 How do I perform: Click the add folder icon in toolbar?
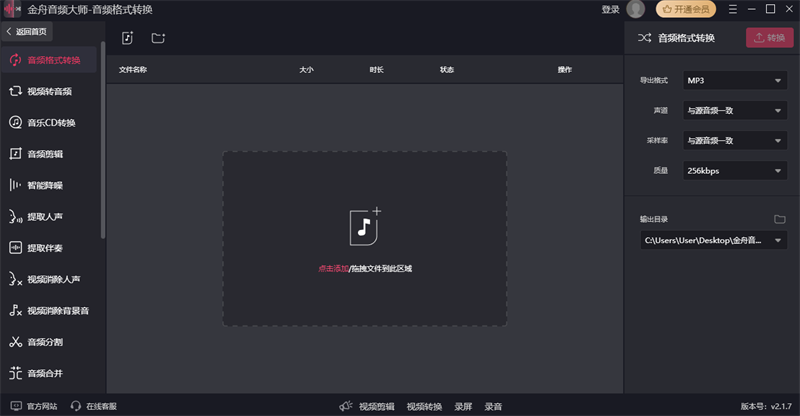click(x=158, y=38)
